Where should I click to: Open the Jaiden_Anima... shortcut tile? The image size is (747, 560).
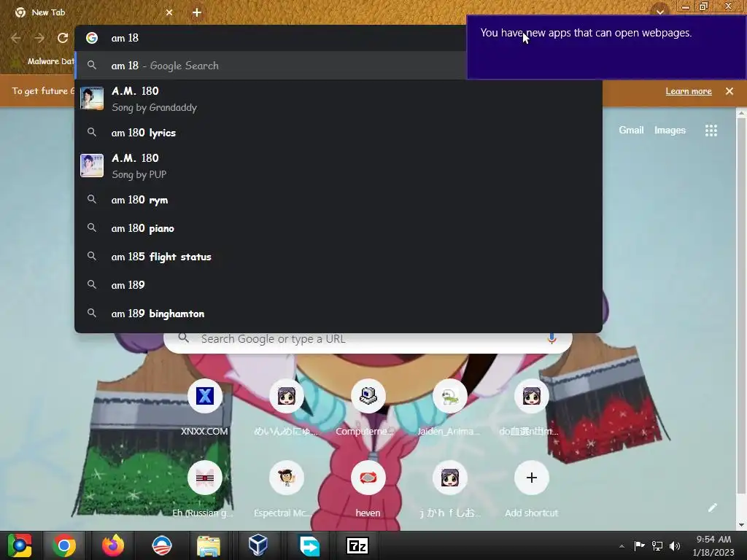[x=449, y=408]
